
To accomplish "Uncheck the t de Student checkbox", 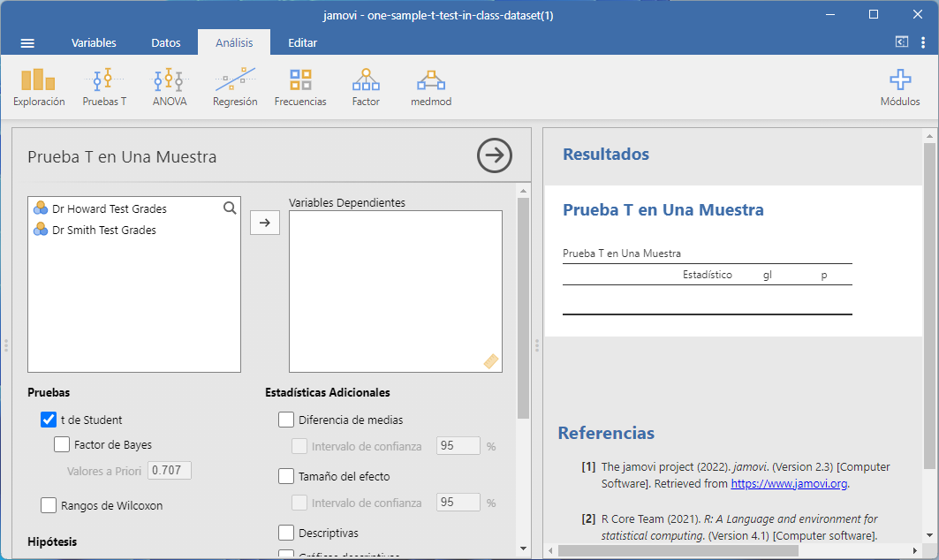I will click(49, 420).
